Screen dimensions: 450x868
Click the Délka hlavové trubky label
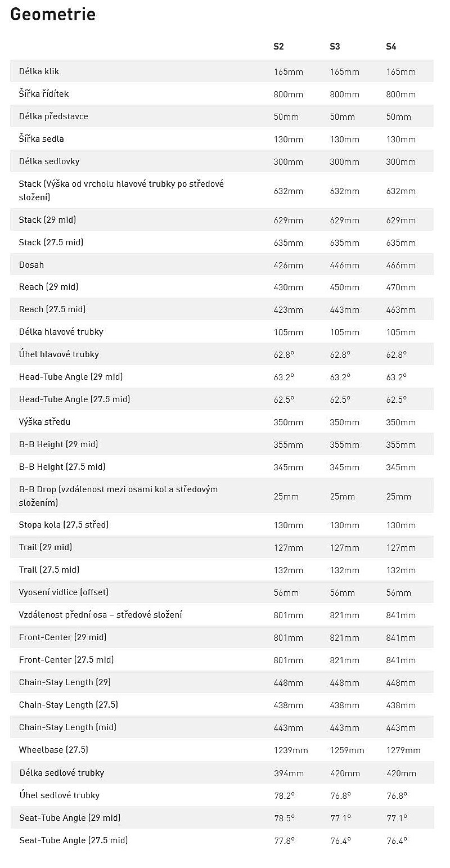[x=61, y=332]
